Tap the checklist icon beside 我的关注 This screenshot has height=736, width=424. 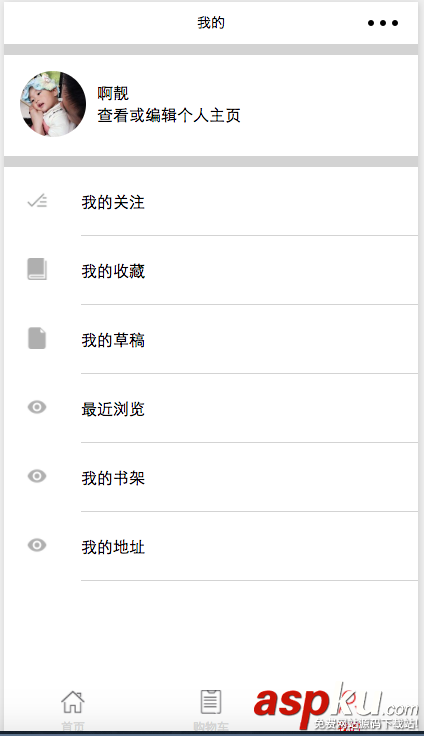[37, 201]
